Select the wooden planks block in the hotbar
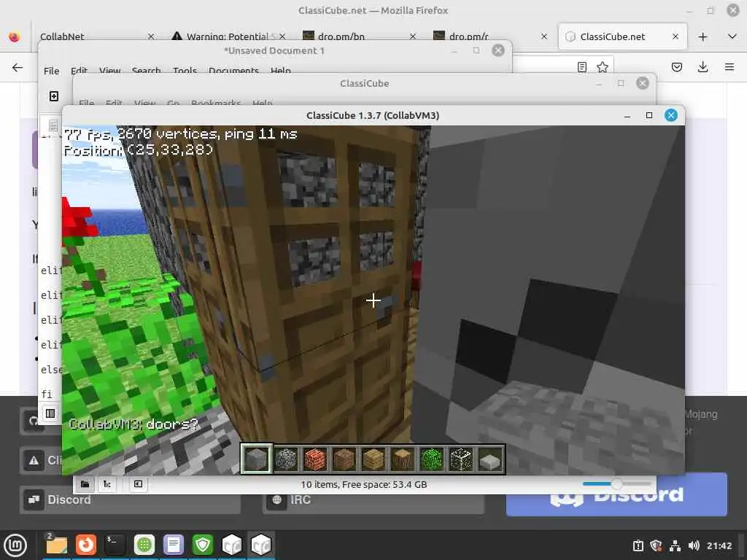Screen dimensions: 747x560 [373, 459]
